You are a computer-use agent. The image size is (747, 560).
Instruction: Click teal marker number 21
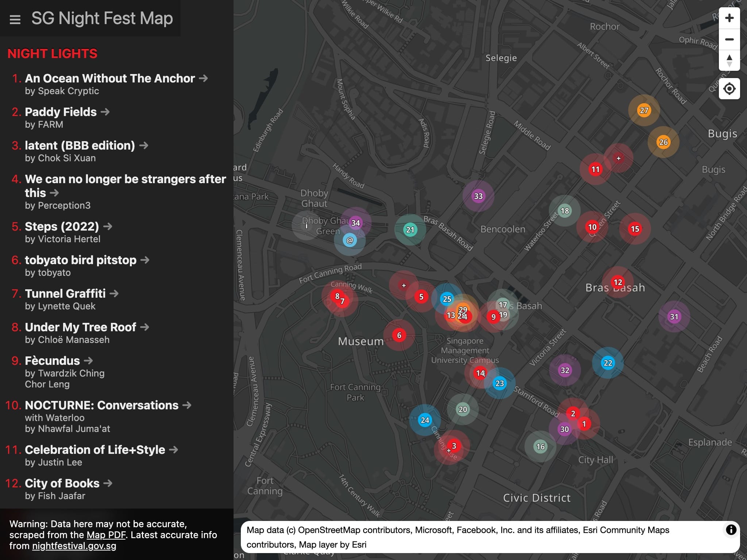click(410, 230)
